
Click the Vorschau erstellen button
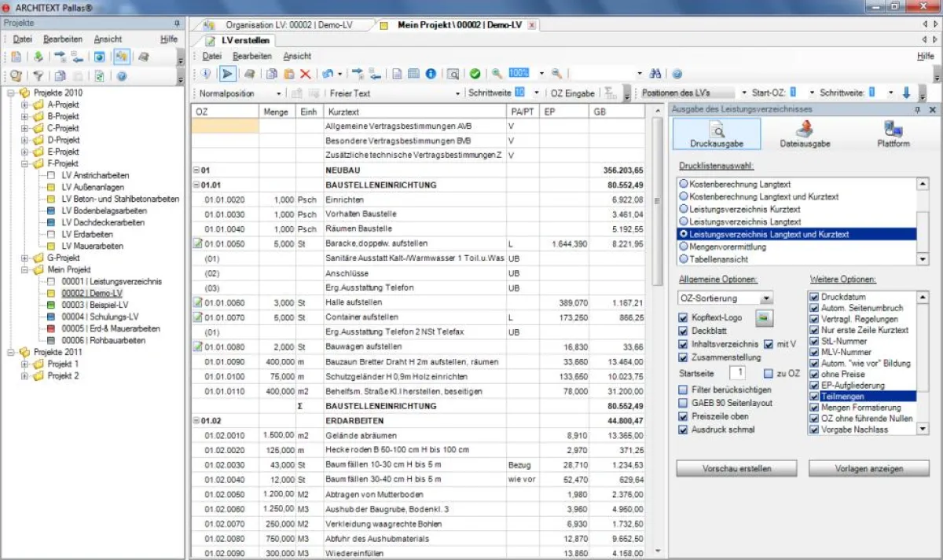tap(736, 468)
